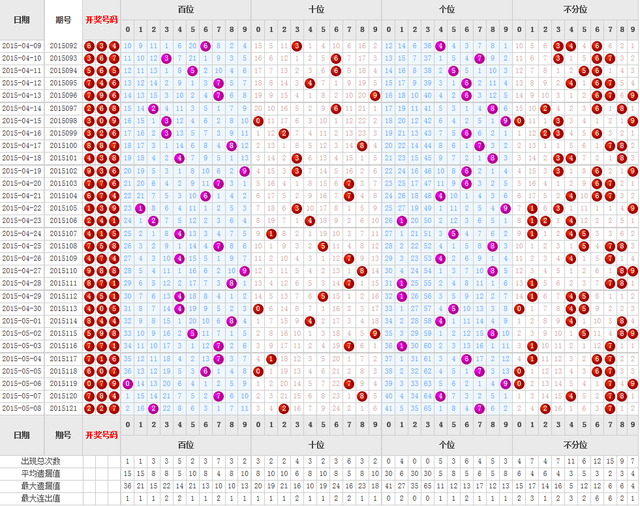Select the date cell 2015-05-08

point(22,408)
